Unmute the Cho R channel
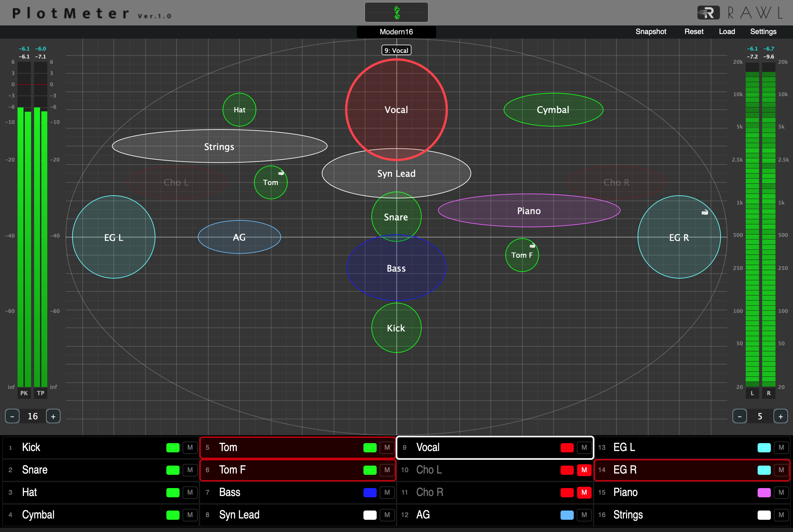 coord(584,492)
